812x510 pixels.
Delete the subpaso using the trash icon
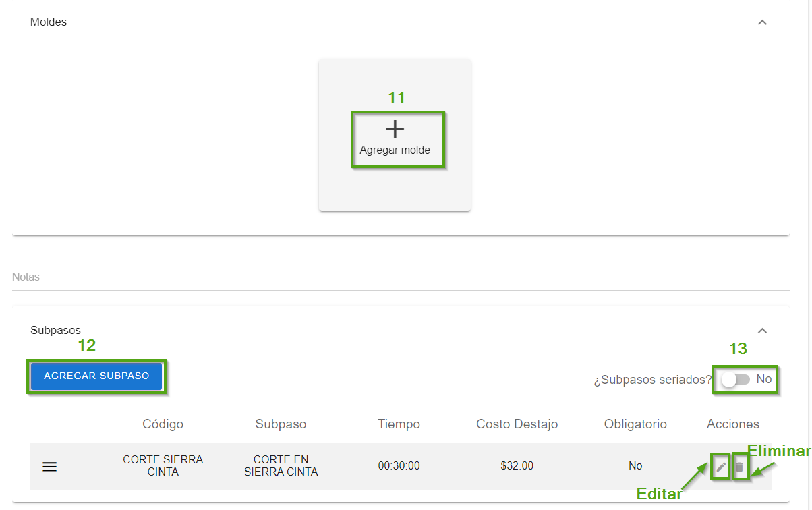pos(739,467)
